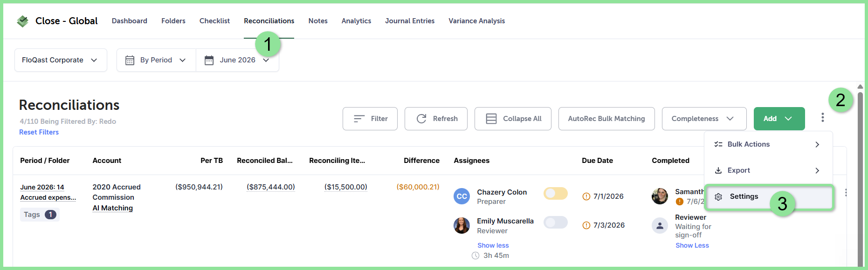The height and width of the screenshot is (270, 868).
Task: Open the three-dot more options menu beside the Add button
Action: (x=822, y=118)
